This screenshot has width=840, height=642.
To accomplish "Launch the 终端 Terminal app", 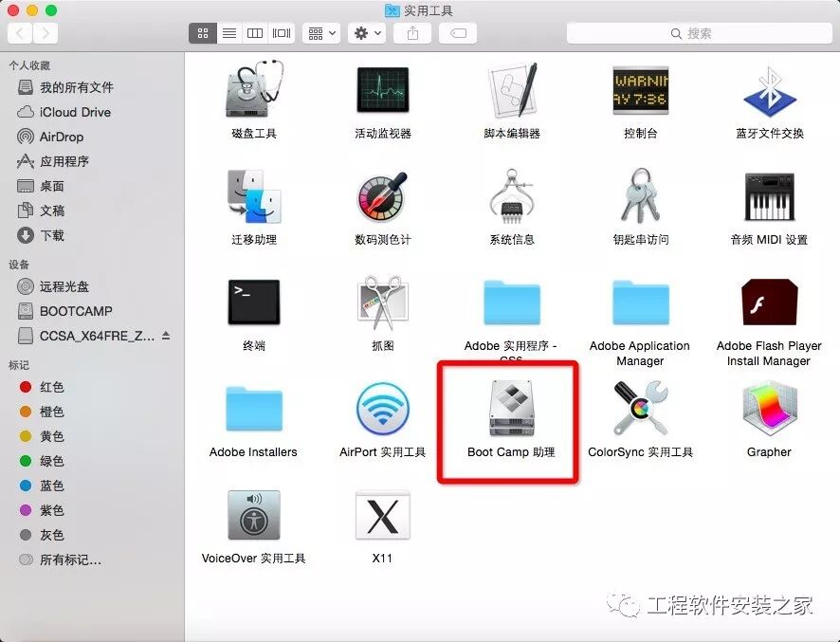I will (254, 303).
